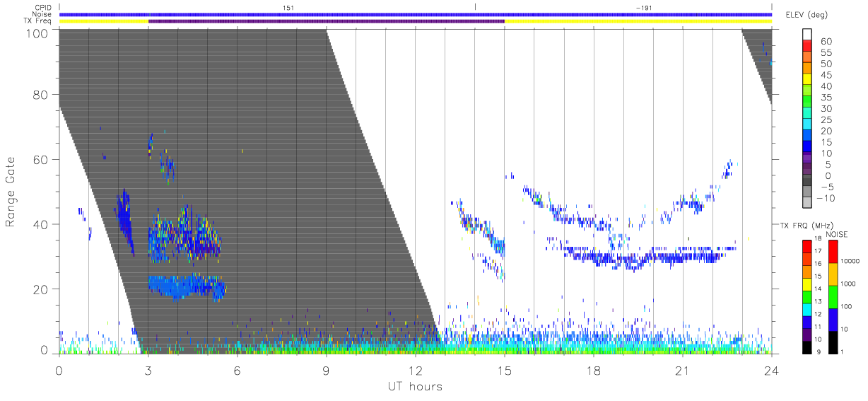Click the x-axis tick label '24'
Image resolution: width=868 pixels, height=401 pixels.
[771, 371]
